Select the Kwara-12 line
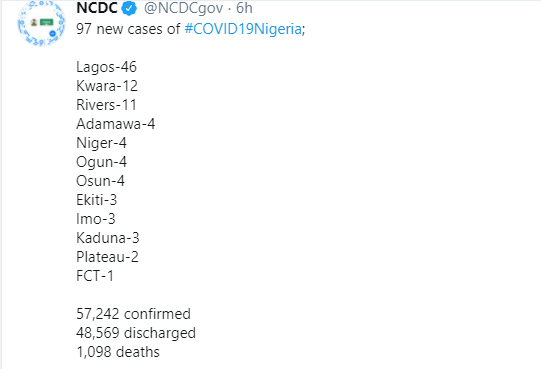Viewport: 541px width, 369px height. pos(107,86)
